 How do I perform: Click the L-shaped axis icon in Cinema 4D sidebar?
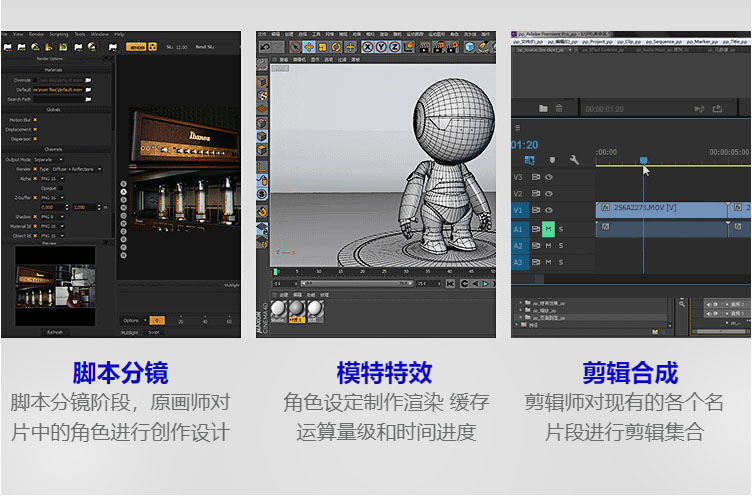tap(262, 167)
